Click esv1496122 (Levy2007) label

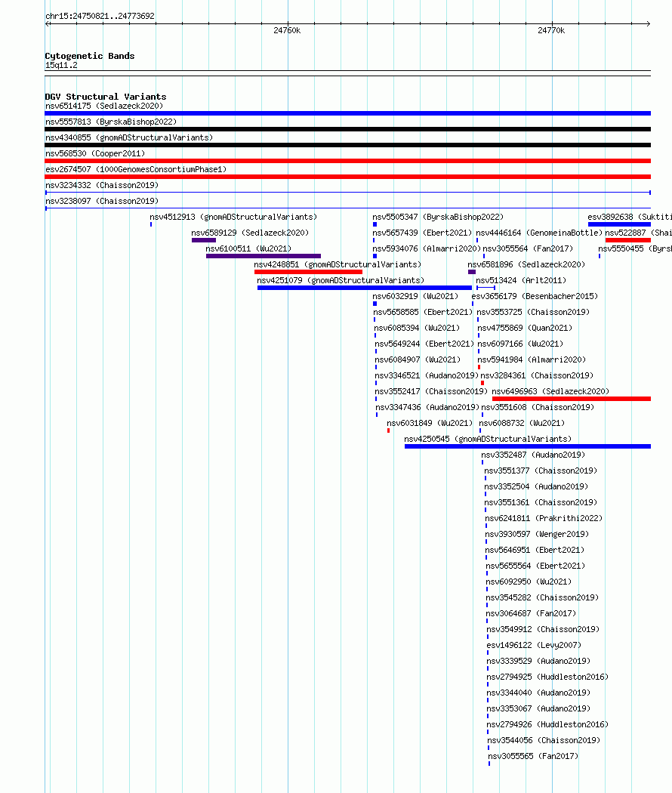pyautogui.click(x=534, y=645)
